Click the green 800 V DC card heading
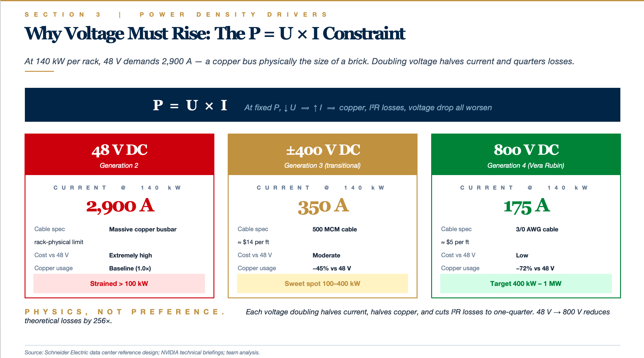 526,150
